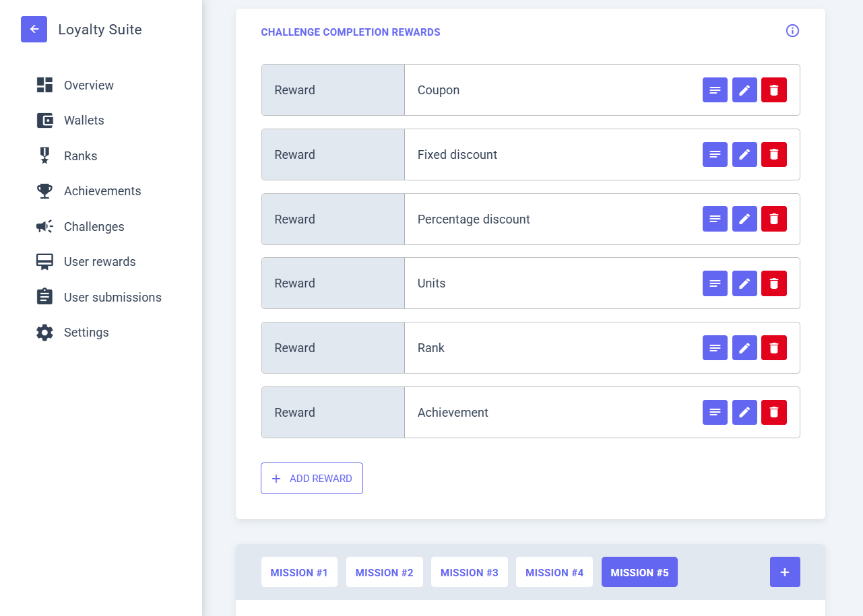Open Wallets from the sidebar

tap(84, 121)
